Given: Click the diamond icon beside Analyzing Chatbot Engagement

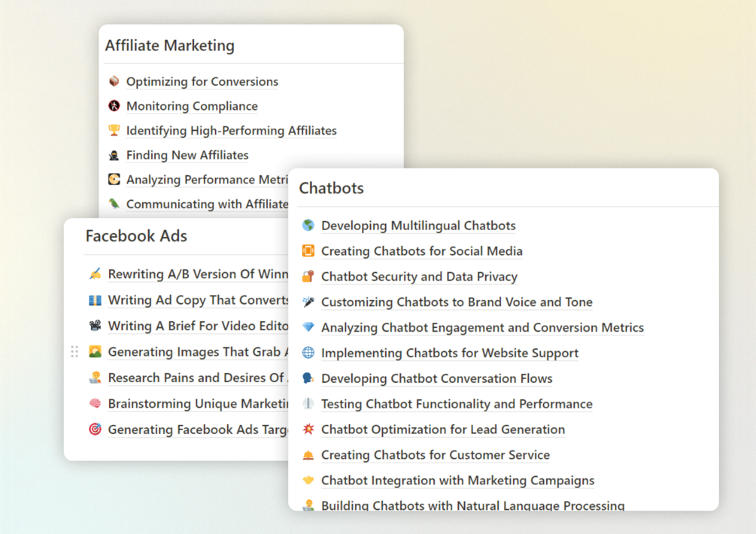Looking at the screenshot, I should pyautogui.click(x=308, y=327).
